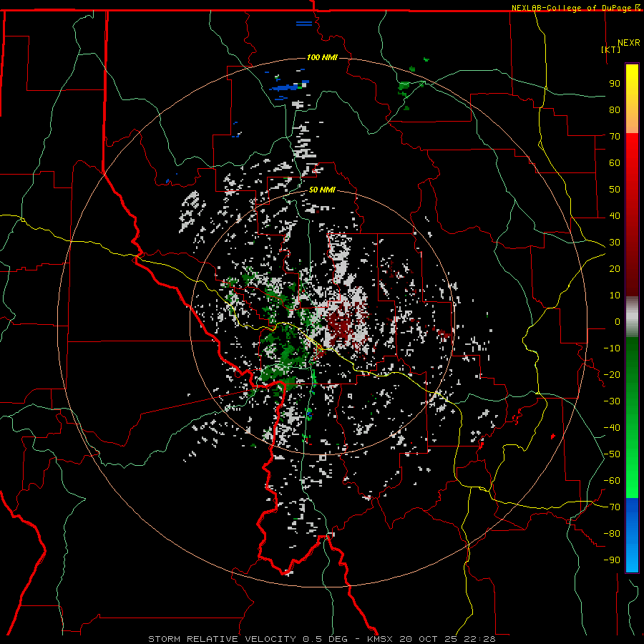Click the -20 value on the velocity scale
The width and height of the screenshot is (644, 644).
coord(612,375)
